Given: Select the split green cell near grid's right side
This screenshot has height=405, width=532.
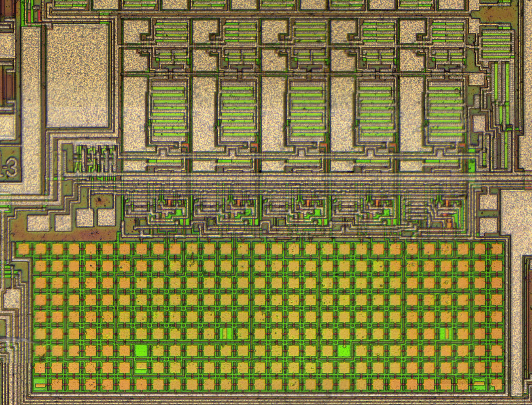Looking at the screenshot, I should pyautogui.click(x=445, y=333).
